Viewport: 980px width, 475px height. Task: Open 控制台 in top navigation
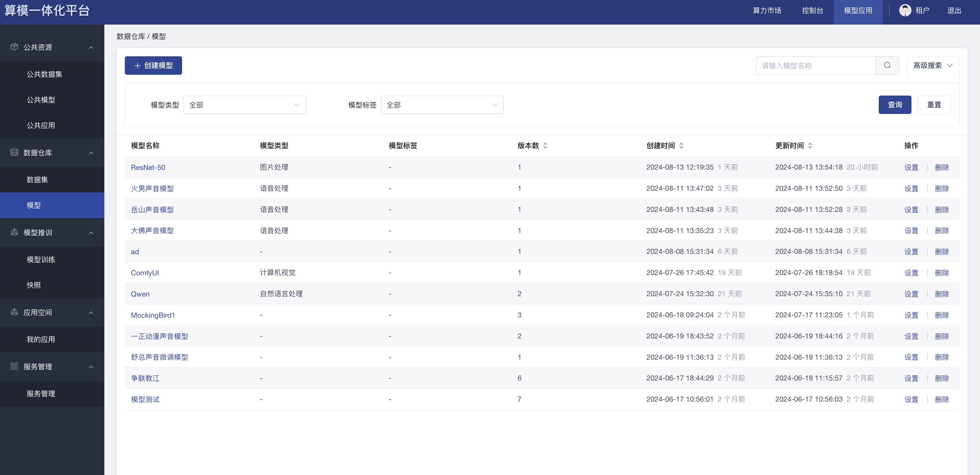812,11
